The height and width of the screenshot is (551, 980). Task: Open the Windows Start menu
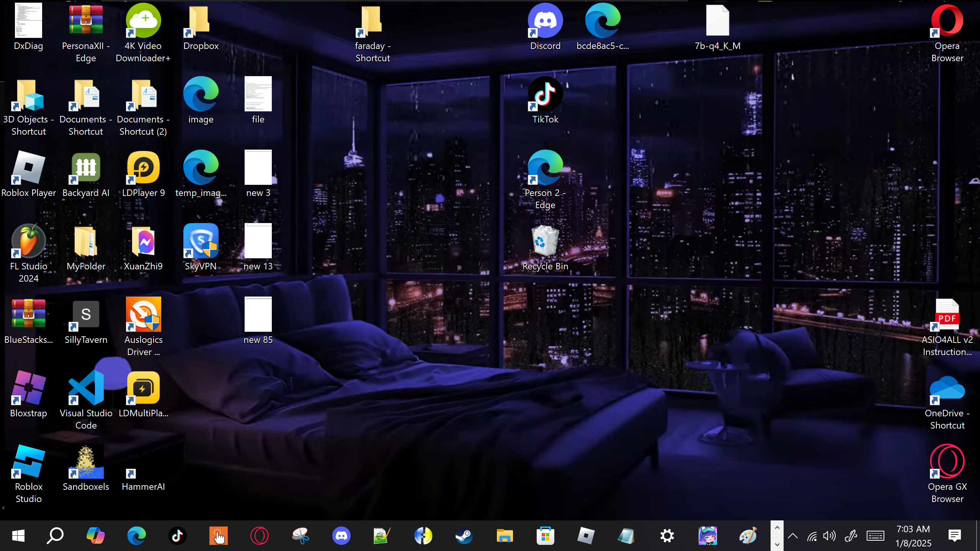(x=18, y=536)
